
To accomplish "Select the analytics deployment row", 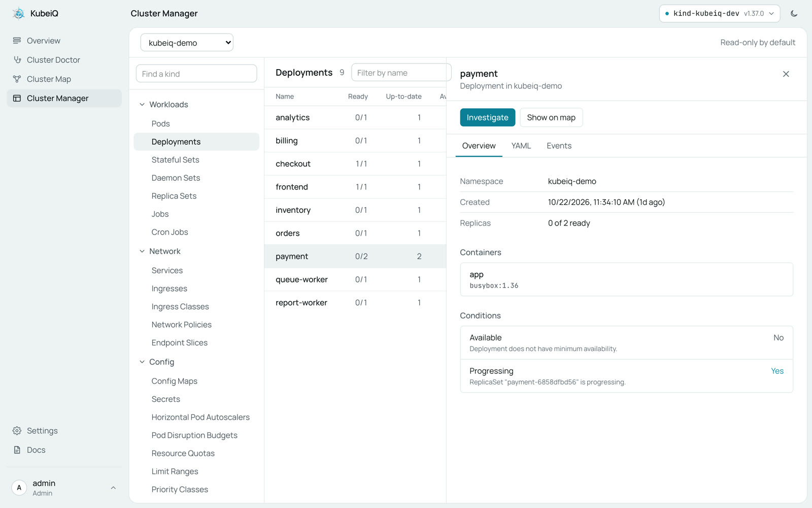I will [x=355, y=117].
